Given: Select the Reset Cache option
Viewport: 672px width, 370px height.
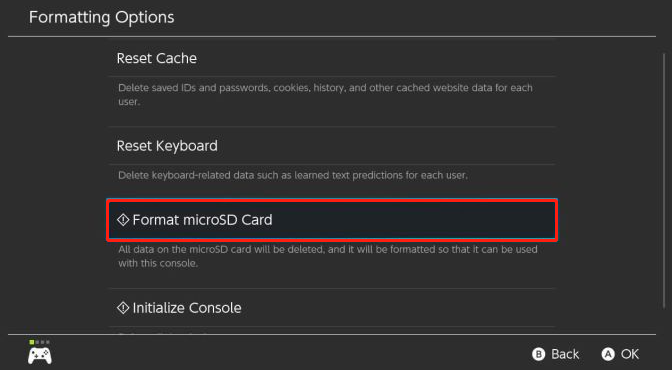Looking at the screenshot, I should [332, 58].
